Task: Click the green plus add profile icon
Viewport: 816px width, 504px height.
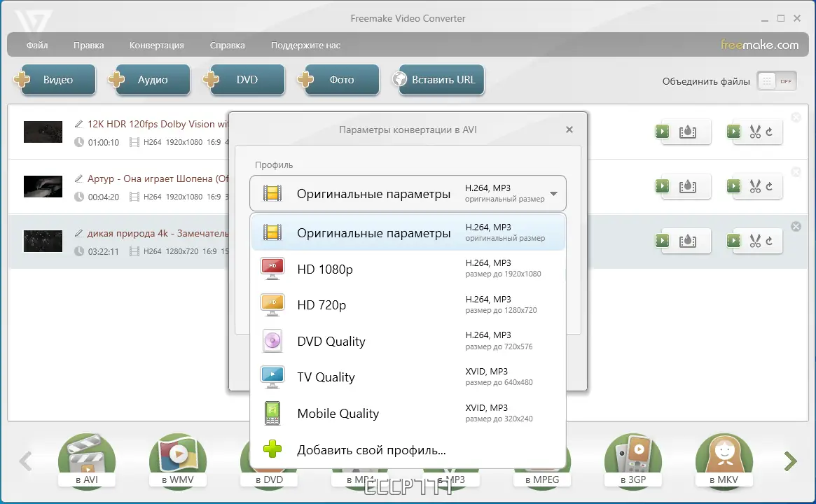Action: pyautogui.click(x=272, y=449)
